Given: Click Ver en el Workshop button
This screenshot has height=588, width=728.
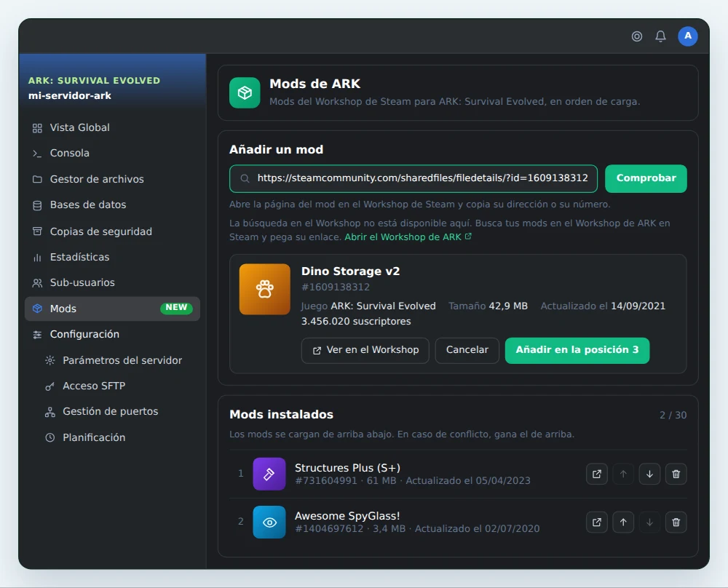Looking at the screenshot, I should coord(365,350).
